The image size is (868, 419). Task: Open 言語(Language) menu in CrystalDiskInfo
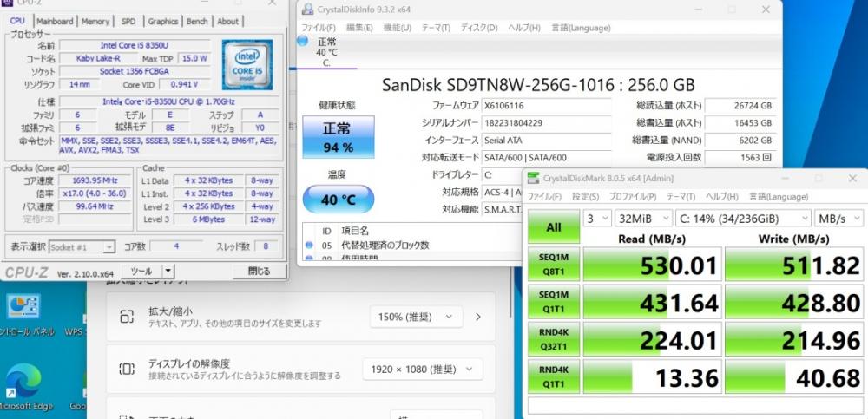[x=581, y=28]
